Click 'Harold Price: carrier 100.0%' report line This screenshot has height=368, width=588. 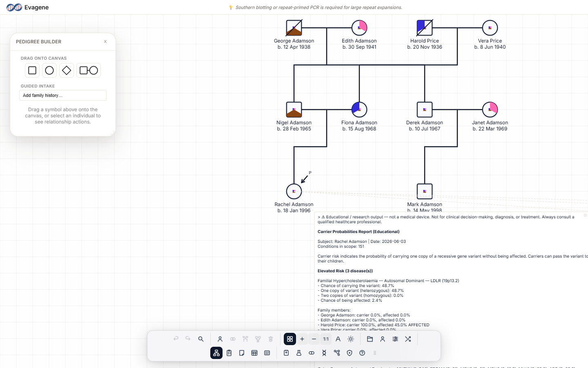click(x=374, y=325)
